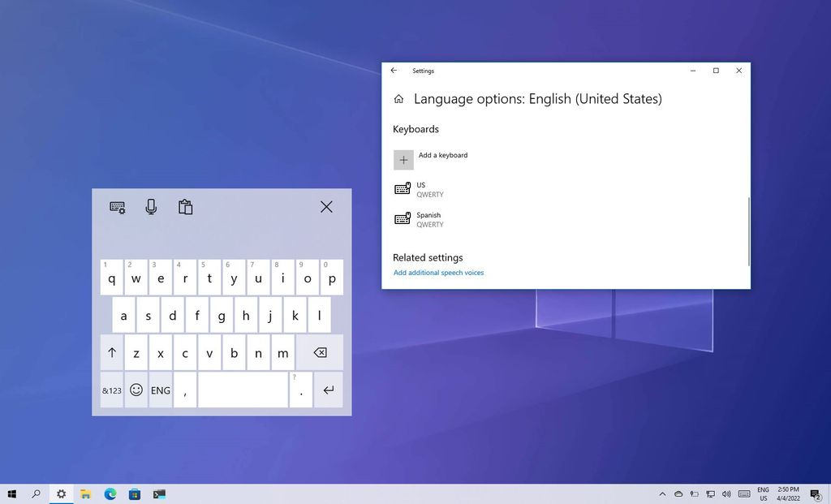The height and width of the screenshot is (504, 831).
Task: Expand hidden icons in the system tray
Action: click(662, 493)
